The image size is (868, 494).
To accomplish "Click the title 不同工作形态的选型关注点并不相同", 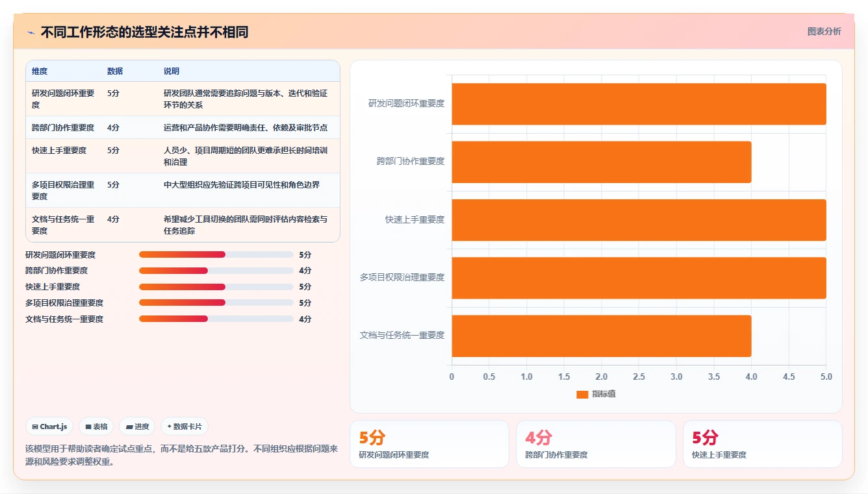I will (144, 32).
